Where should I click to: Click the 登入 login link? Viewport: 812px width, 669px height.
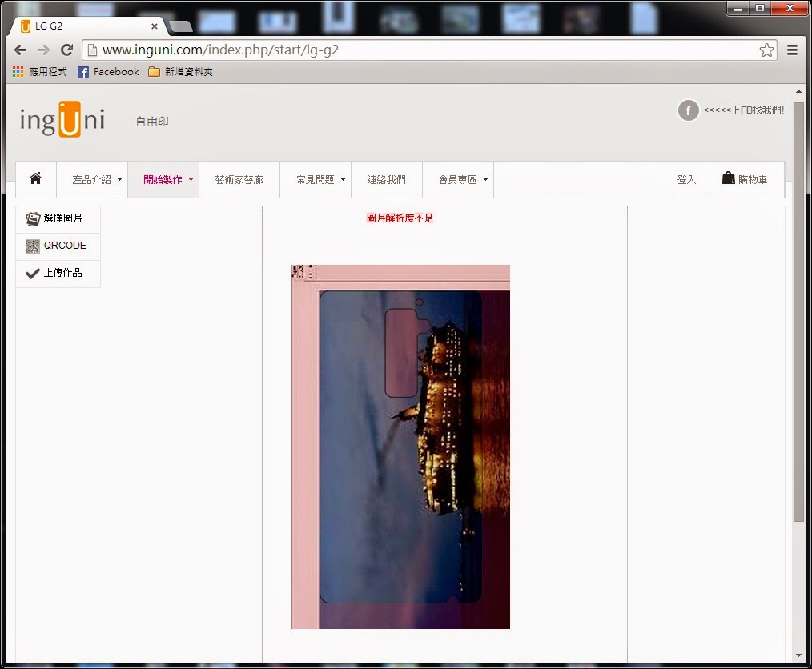click(x=686, y=179)
